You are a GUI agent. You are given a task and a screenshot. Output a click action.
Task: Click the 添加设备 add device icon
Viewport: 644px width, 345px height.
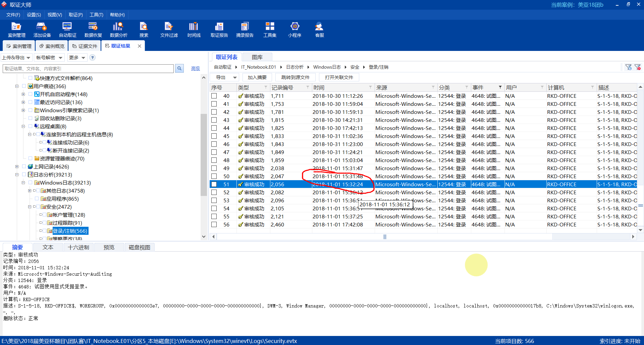click(x=42, y=30)
